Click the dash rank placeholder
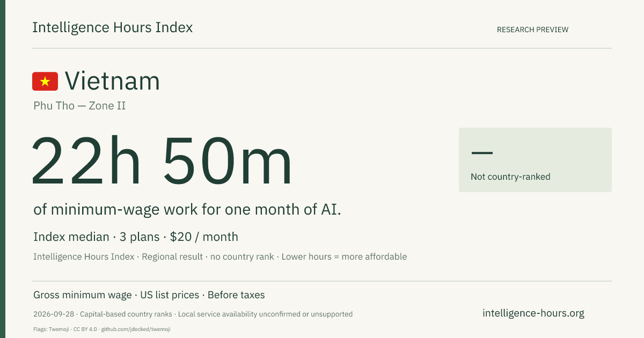This screenshot has height=338, width=644. (481, 153)
